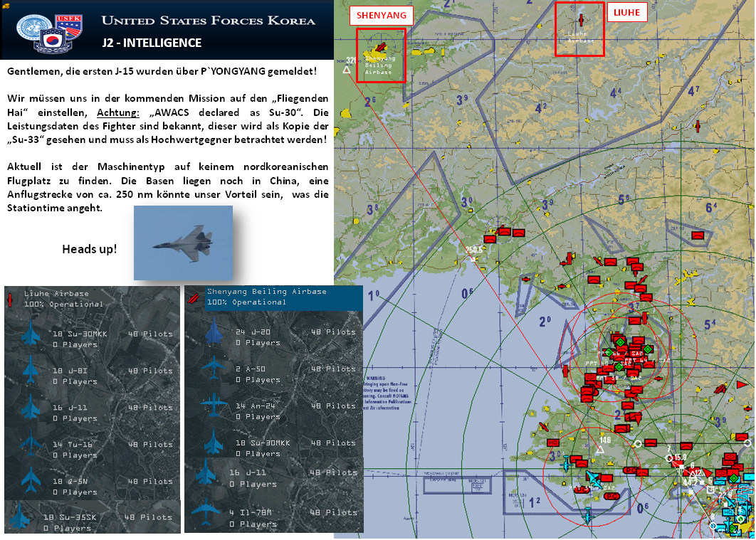
Task: Click the WARNING notice on the map
Action: click(x=386, y=393)
